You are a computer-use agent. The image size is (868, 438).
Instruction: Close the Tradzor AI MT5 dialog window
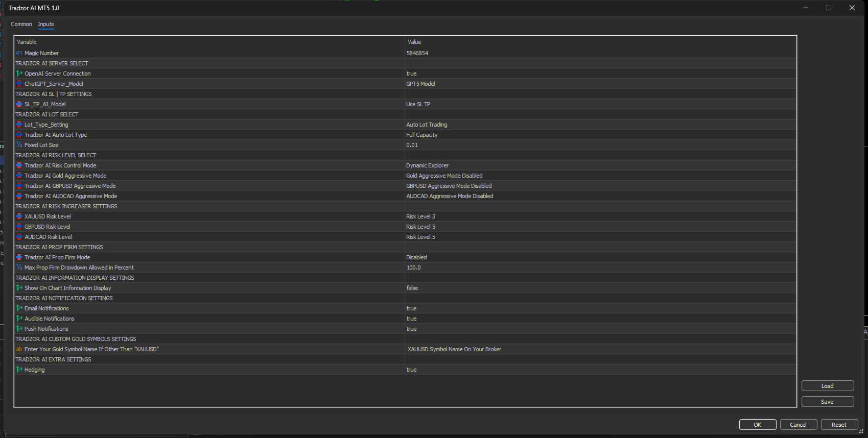852,8
